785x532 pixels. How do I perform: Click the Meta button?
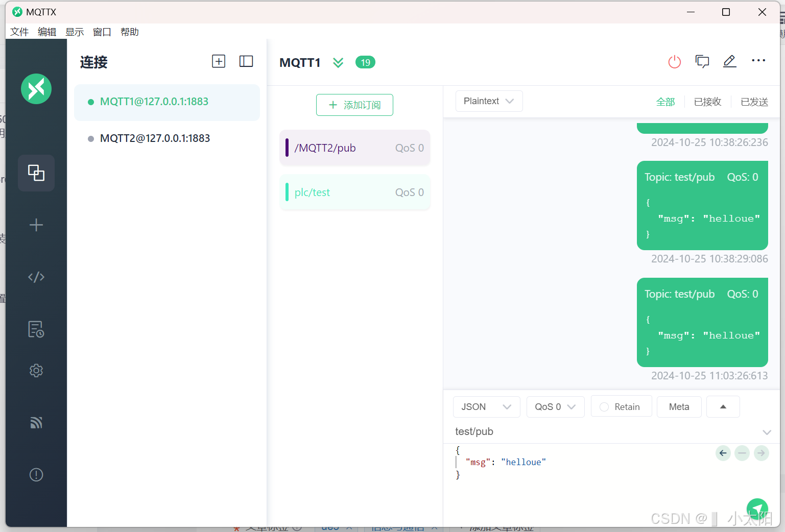tap(679, 407)
